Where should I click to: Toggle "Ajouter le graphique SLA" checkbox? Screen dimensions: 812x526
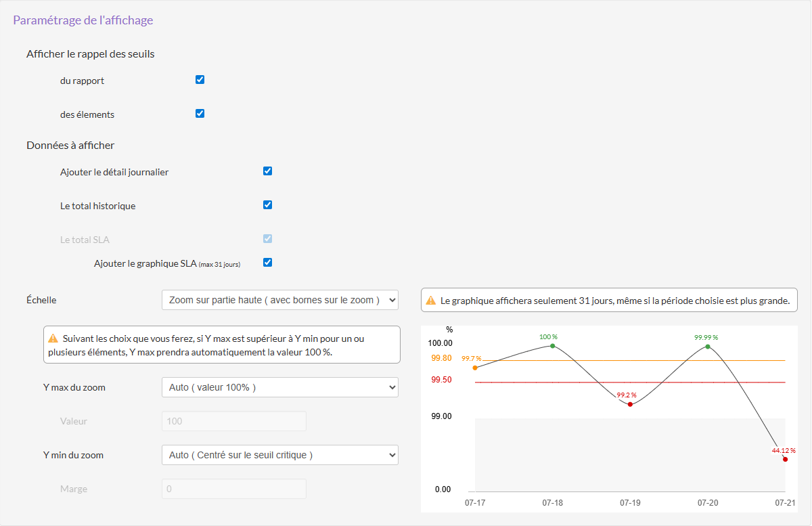[x=267, y=263]
